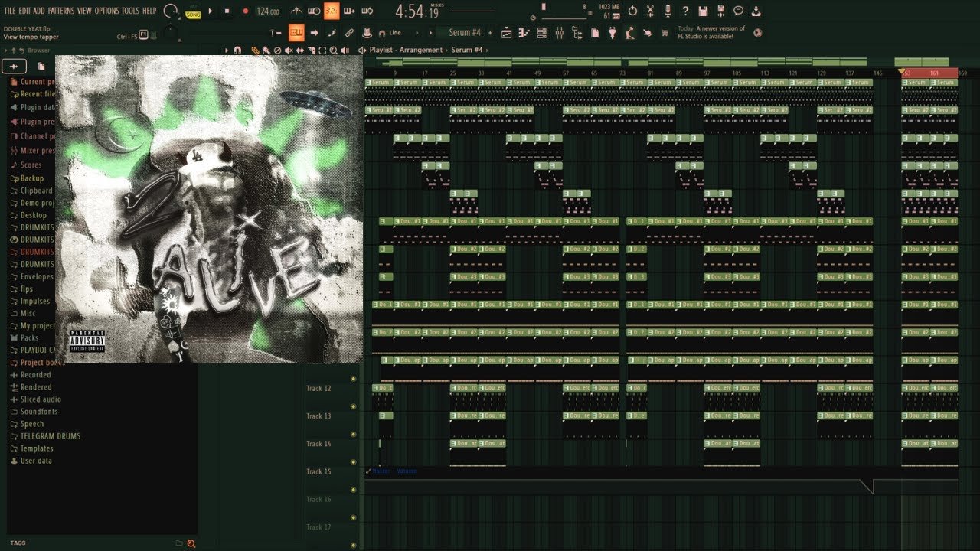Toggle loop recording icon
The height and width of the screenshot is (551, 980).
(x=367, y=11)
